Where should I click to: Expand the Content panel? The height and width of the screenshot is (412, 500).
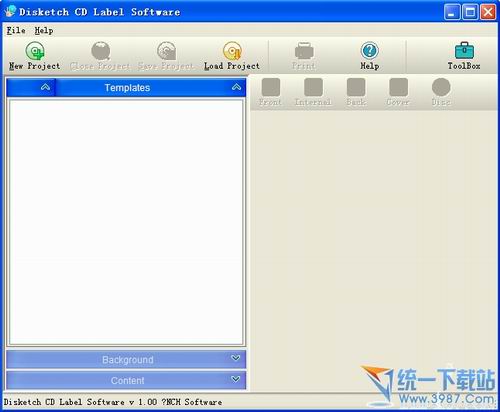point(126,380)
